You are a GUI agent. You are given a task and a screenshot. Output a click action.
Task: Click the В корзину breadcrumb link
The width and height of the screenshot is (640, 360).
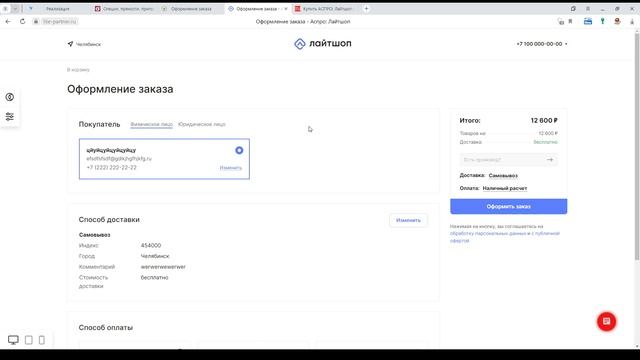pyautogui.click(x=78, y=70)
